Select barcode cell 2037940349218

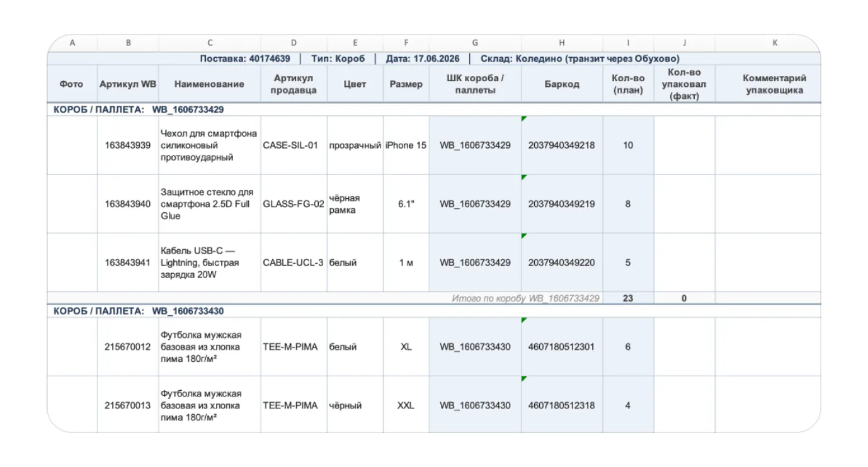[x=562, y=145]
